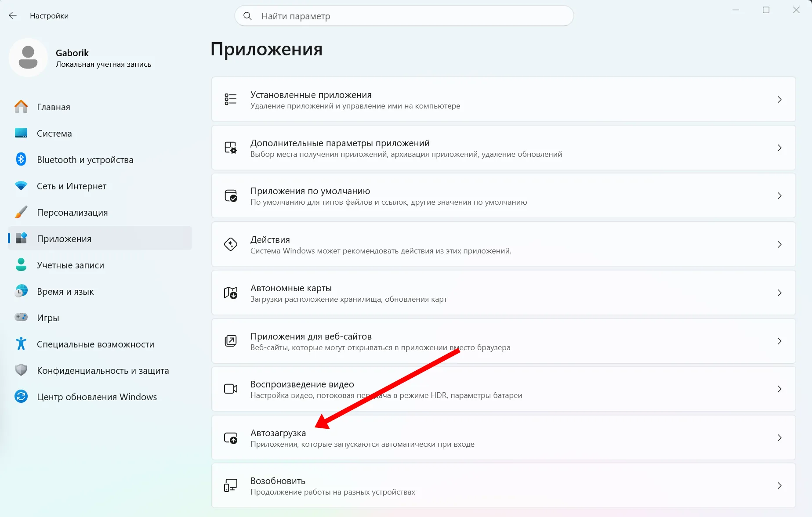Screen dimensions: 812x517
Task: Click description "Приложения, которые запускаются автоматически при входе"
Action: (362, 444)
